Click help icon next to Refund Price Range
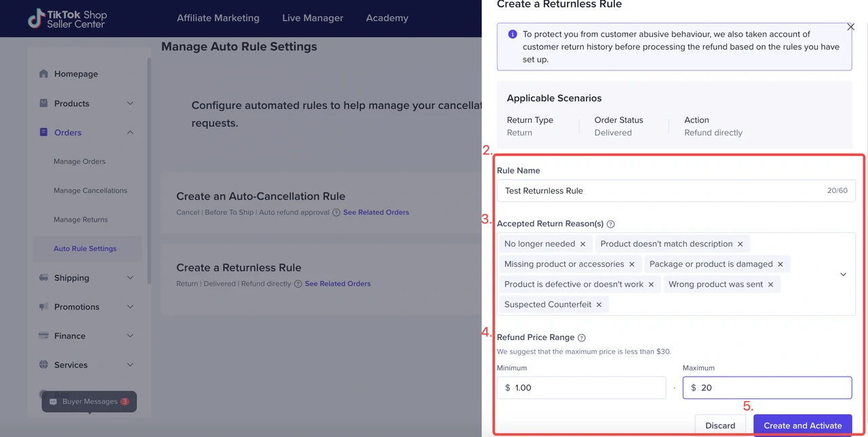 coord(581,337)
